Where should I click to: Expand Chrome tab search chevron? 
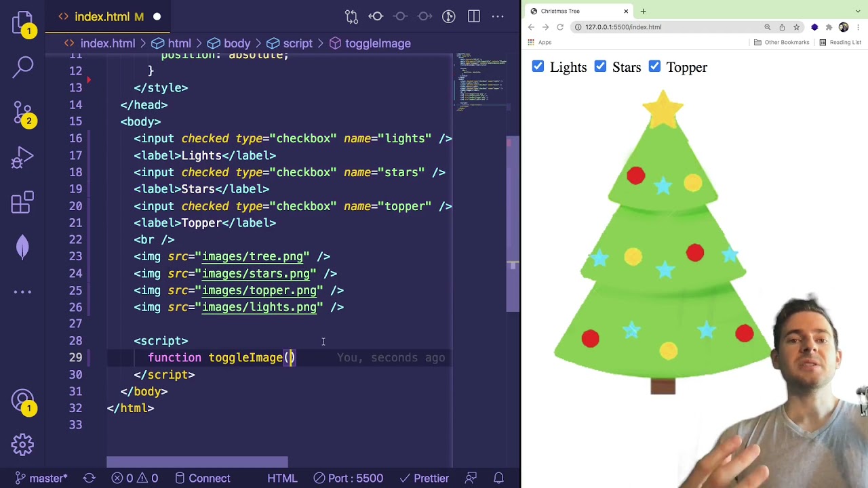(859, 11)
